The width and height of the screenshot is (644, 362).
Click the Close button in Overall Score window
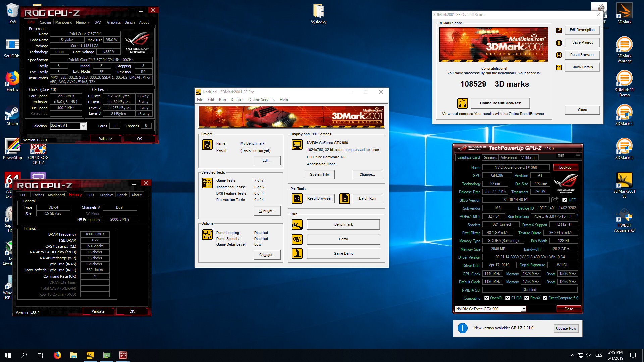click(x=582, y=110)
